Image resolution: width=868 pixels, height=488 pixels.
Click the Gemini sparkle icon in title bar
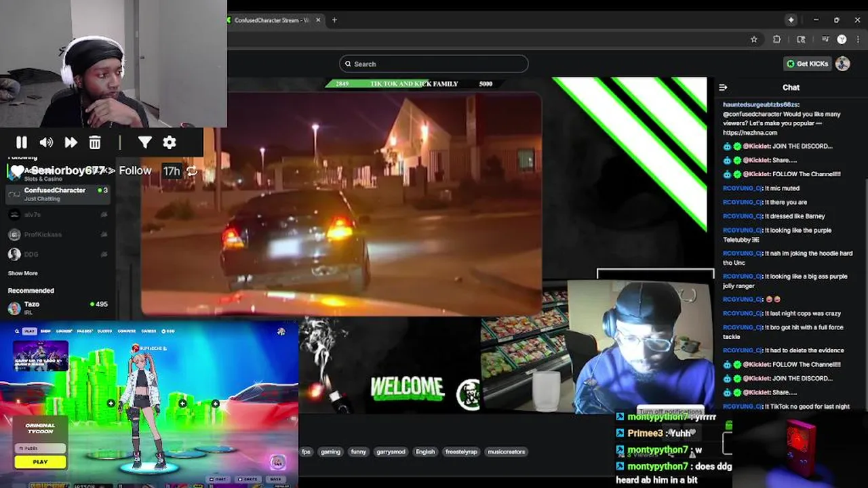pyautogui.click(x=791, y=20)
